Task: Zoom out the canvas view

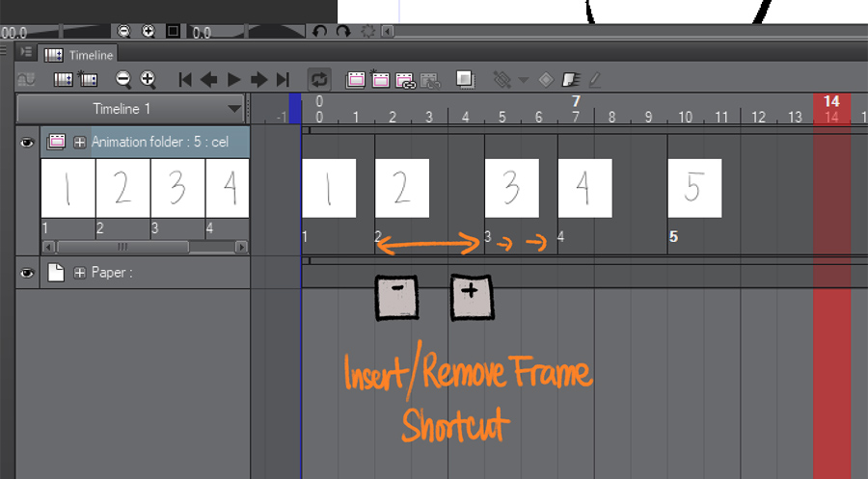Action: [x=123, y=32]
